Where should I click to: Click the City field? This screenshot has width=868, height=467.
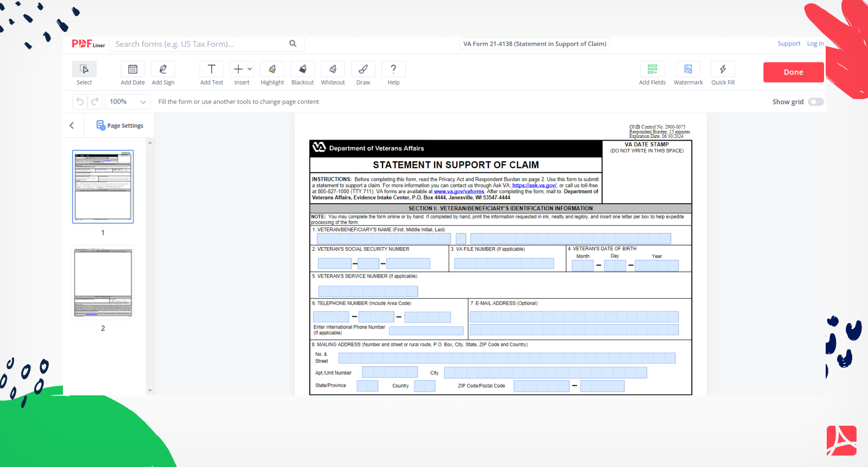click(x=545, y=372)
